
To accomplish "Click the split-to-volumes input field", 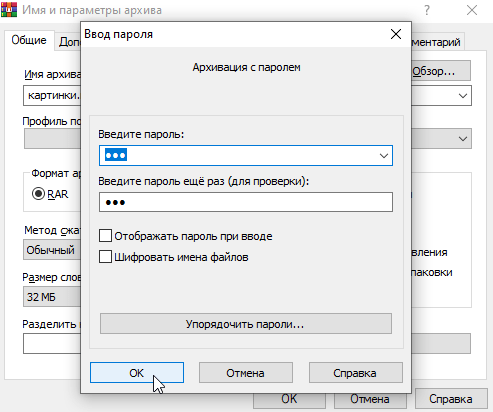I will (52, 344).
